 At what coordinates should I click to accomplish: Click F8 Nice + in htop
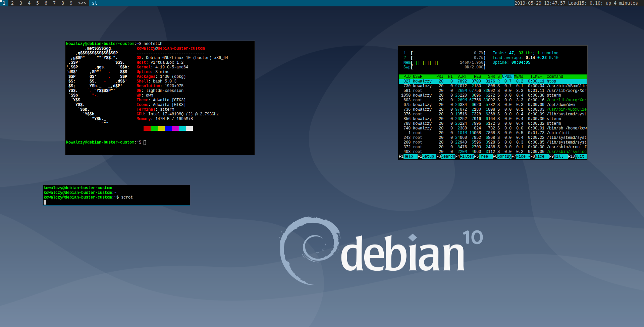click(540, 157)
